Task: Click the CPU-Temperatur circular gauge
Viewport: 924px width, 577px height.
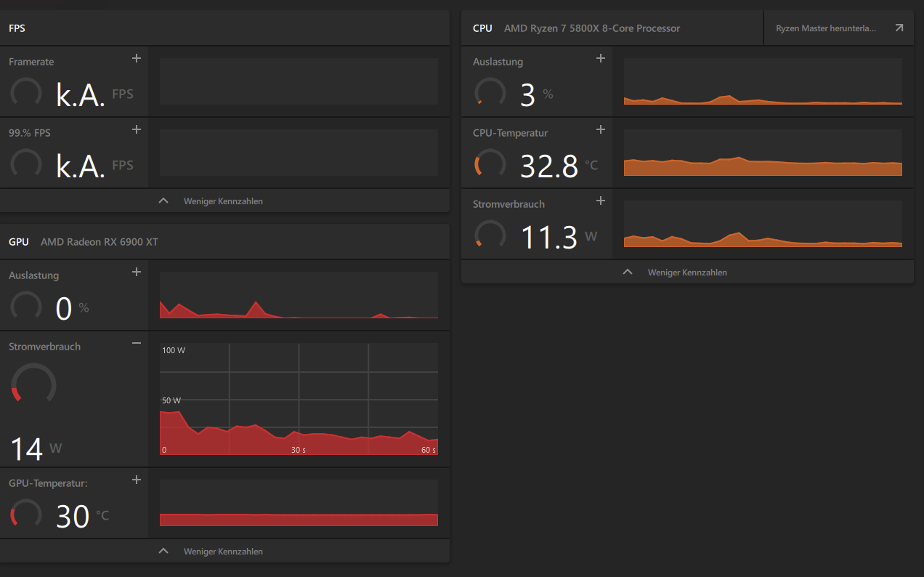Action: [x=490, y=164]
